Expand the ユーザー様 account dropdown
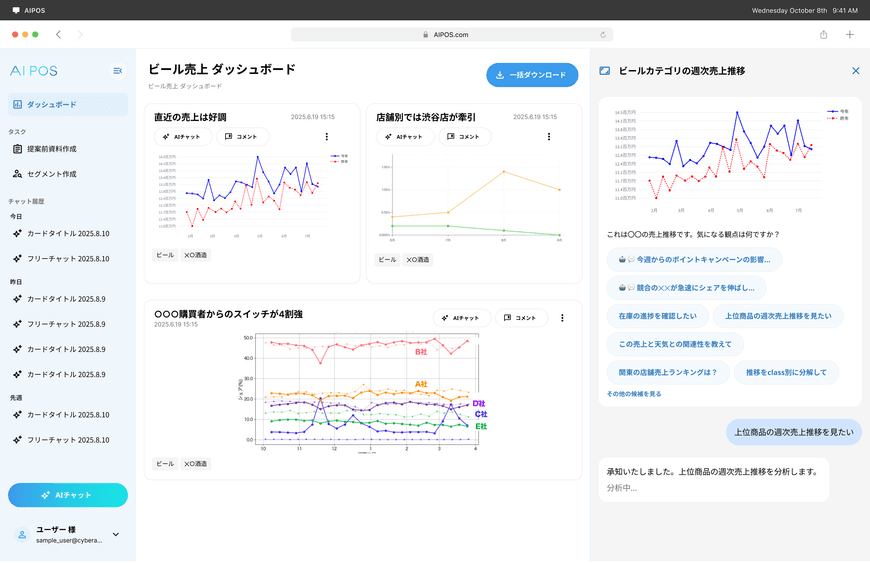The width and height of the screenshot is (870, 563). click(116, 535)
